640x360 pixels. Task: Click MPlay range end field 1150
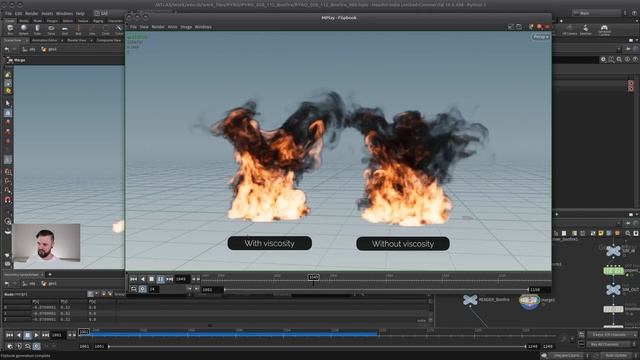(x=539, y=290)
